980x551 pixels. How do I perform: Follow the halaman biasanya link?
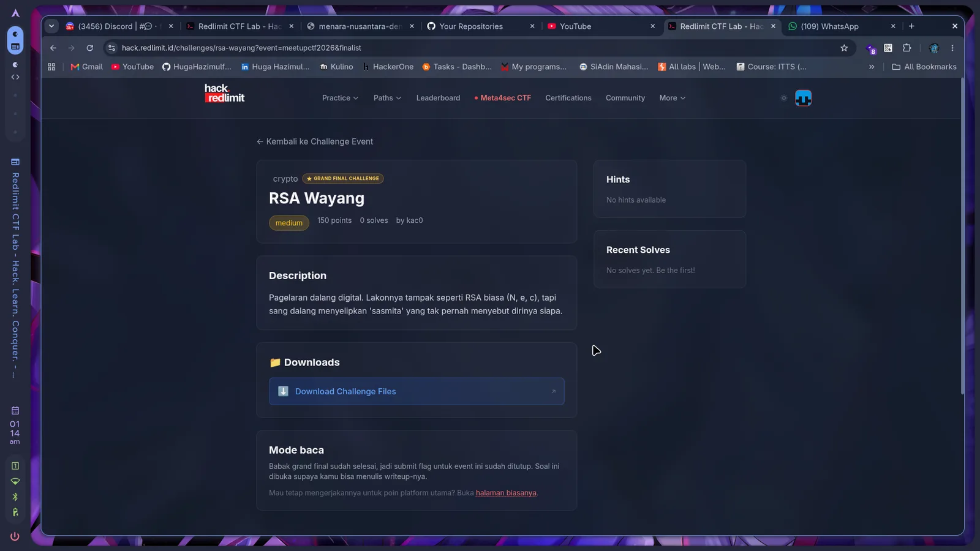(506, 493)
